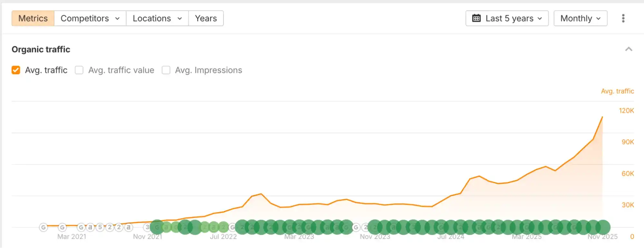Collapse the Organic traffic section chevron
This screenshot has width=644, height=248.
629,49
